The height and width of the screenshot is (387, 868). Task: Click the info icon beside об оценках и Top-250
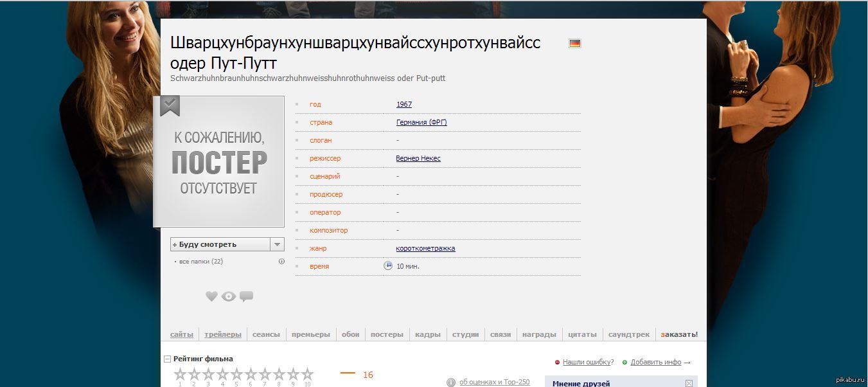pos(451,382)
